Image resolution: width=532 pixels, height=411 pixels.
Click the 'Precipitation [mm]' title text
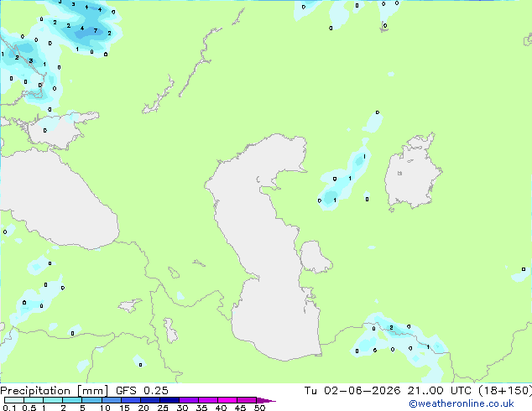54,391
